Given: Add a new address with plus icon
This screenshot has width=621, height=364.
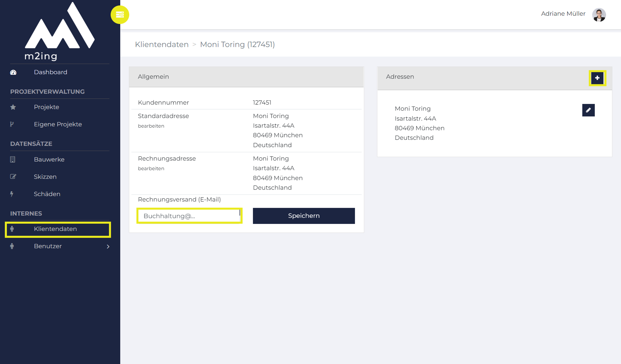Looking at the screenshot, I should coord(597,78).
